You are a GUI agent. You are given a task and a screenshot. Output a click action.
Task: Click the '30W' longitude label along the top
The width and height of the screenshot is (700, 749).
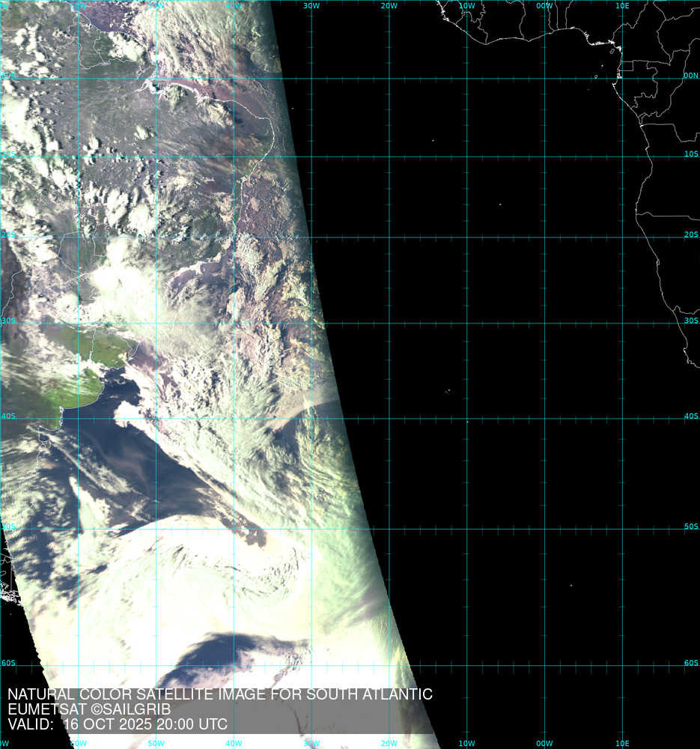tap(311, 5)
